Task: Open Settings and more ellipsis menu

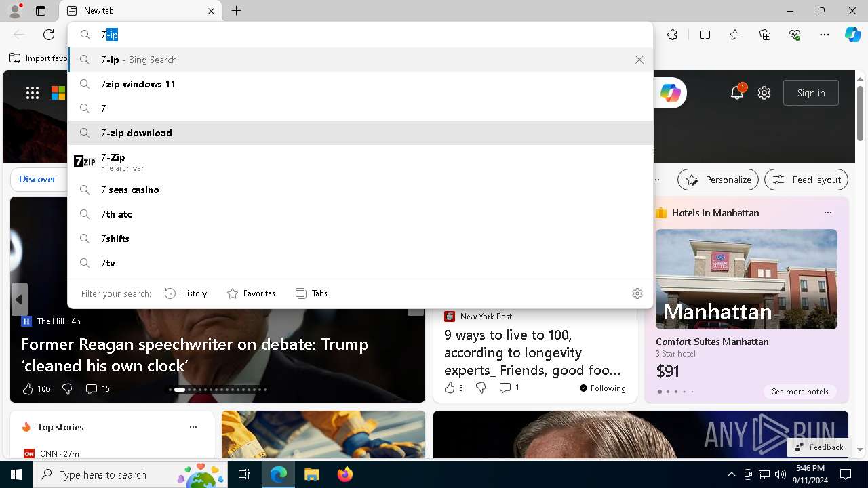Action: tap(825, 35)
